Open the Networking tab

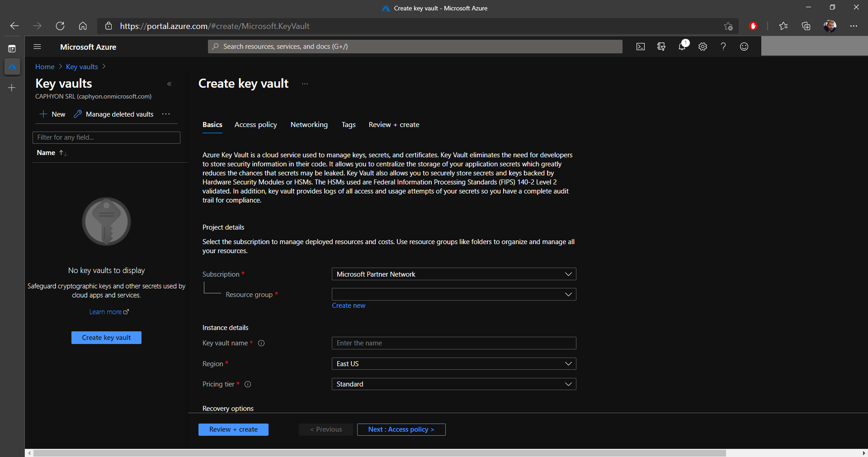click(309, 125)
